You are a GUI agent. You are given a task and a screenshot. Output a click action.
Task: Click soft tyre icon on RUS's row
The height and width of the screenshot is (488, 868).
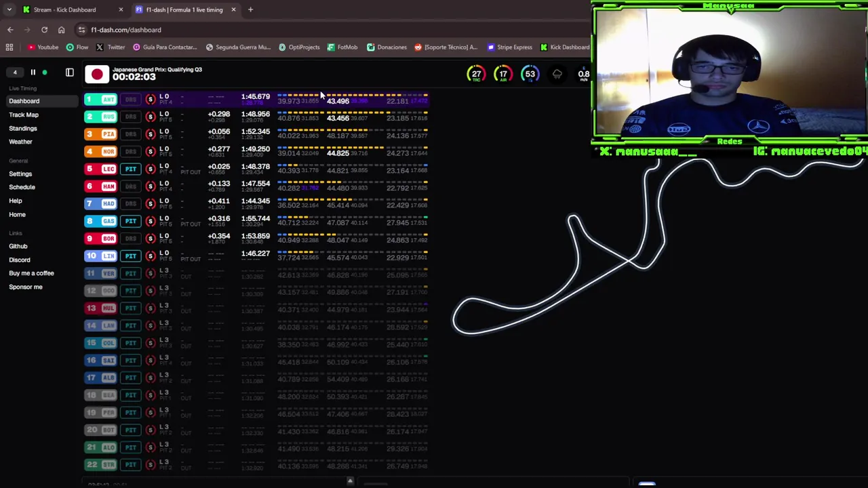pos(151,117)
